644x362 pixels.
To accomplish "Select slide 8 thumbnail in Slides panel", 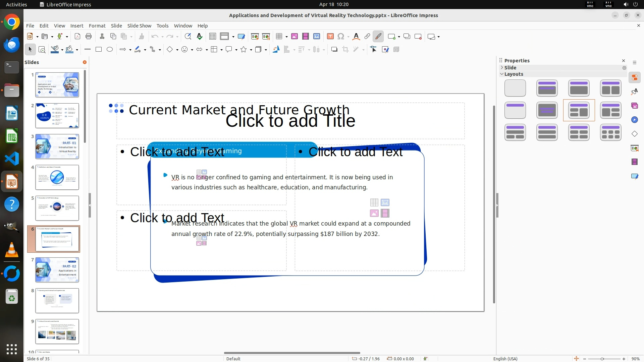I will (57, 301).
